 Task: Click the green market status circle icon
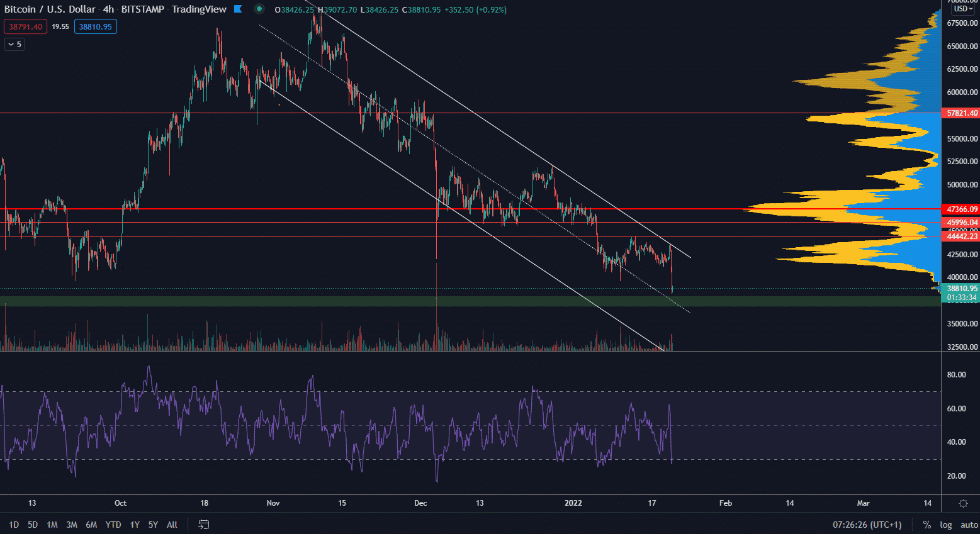click(x=259, y=9)
